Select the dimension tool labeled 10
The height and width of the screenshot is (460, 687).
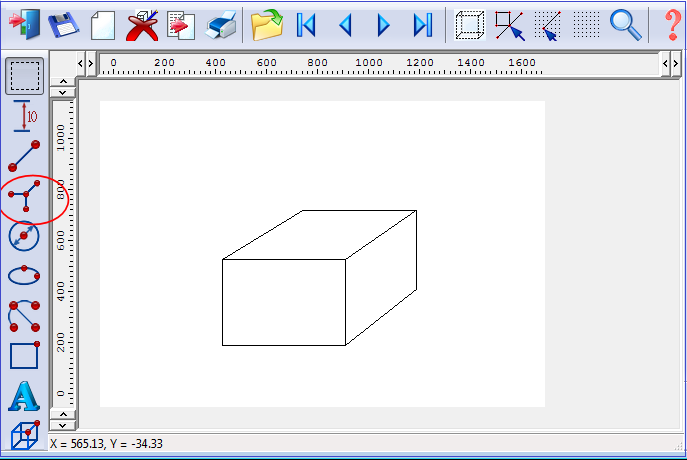coord(25,116)
